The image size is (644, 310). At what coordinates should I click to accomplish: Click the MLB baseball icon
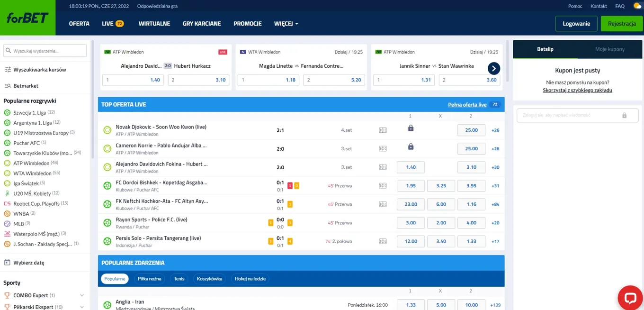[x=7, y=224]
